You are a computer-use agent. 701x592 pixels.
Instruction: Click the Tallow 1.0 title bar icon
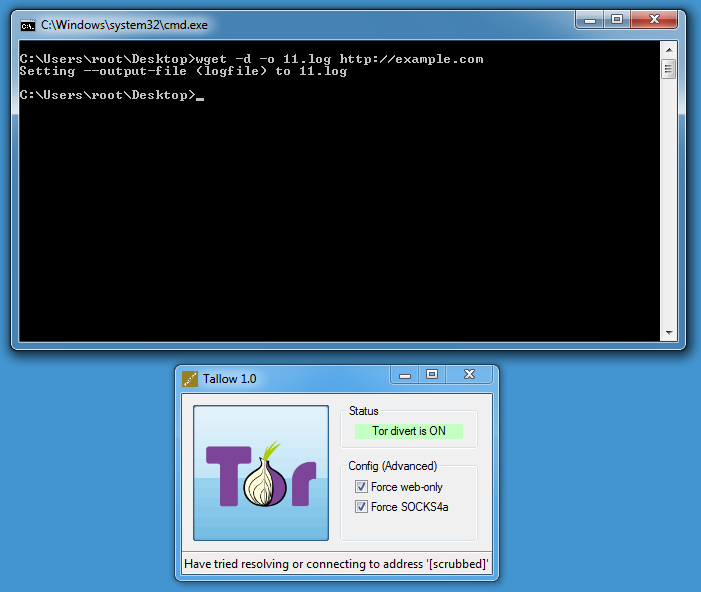190,379
